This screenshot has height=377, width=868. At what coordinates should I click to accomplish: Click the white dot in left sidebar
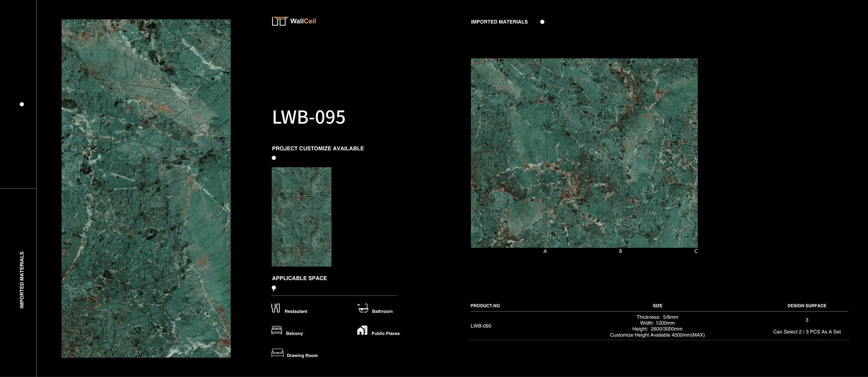pyautogui.click(x=22, y=104)
